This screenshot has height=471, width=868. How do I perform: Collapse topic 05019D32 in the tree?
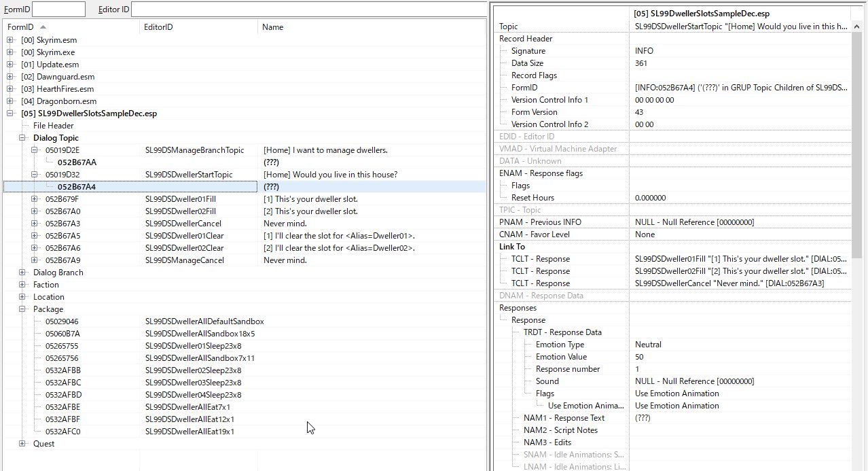coord(35,175)
